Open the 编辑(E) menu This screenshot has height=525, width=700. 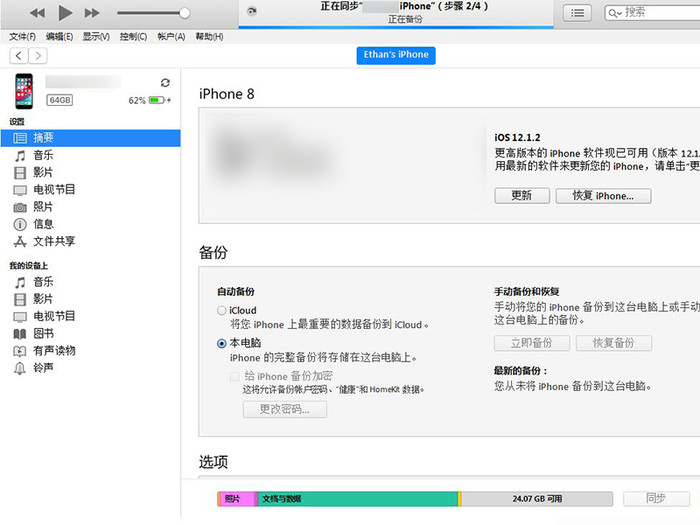pos(59,37)
